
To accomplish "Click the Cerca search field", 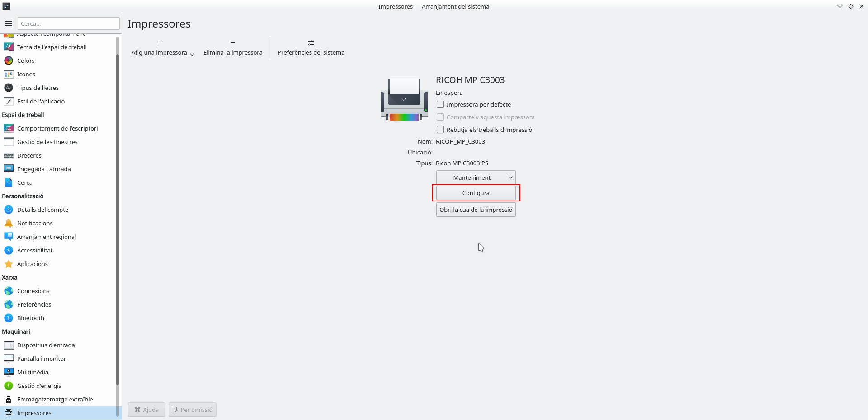I will point(69,23).
